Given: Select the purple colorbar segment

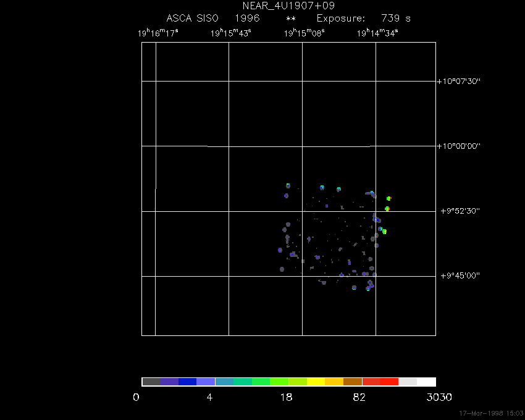Looking at the screenshot, I should [x=169, y=382].
